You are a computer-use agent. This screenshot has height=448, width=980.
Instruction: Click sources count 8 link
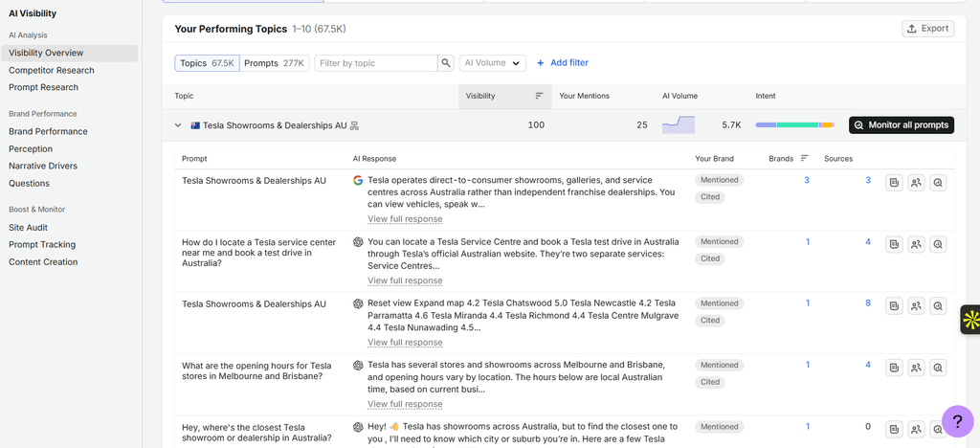(868, 303)
